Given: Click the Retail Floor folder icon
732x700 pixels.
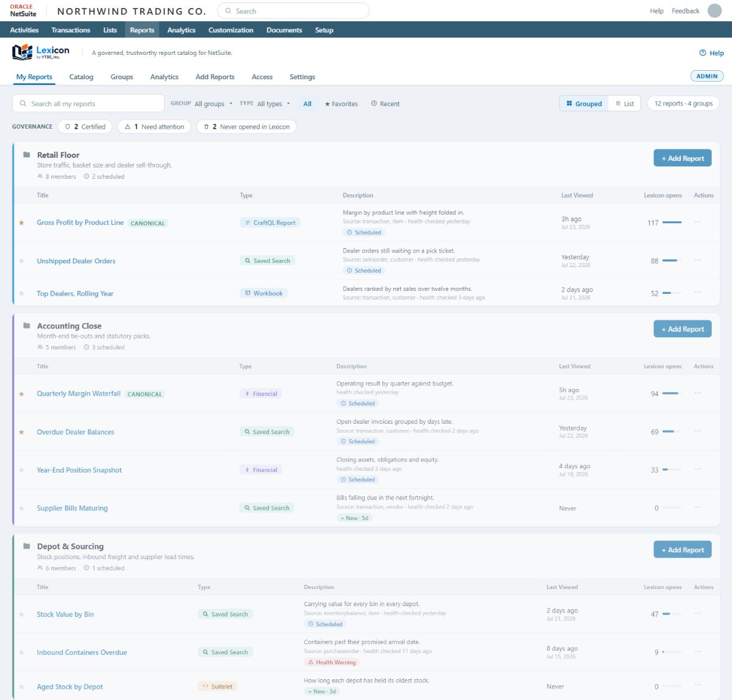Looking at the screenshot, I should (x=26, y=154).
